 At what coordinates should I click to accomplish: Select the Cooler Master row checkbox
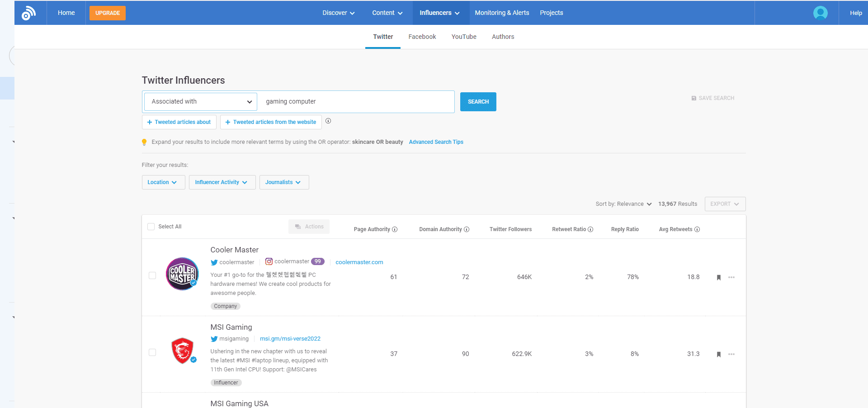coord(152,275)
